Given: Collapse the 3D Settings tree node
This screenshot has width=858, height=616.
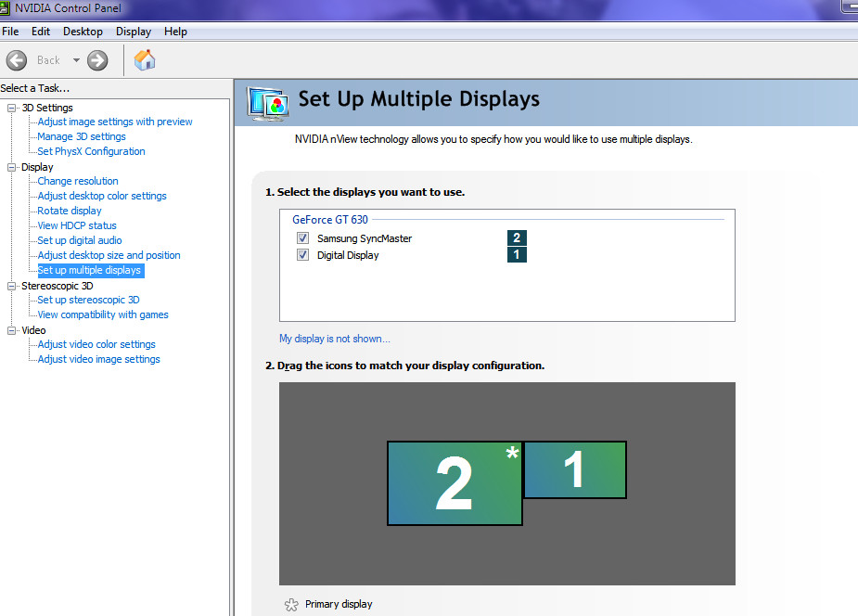Looking at the screenshot, I should point(11,108).
